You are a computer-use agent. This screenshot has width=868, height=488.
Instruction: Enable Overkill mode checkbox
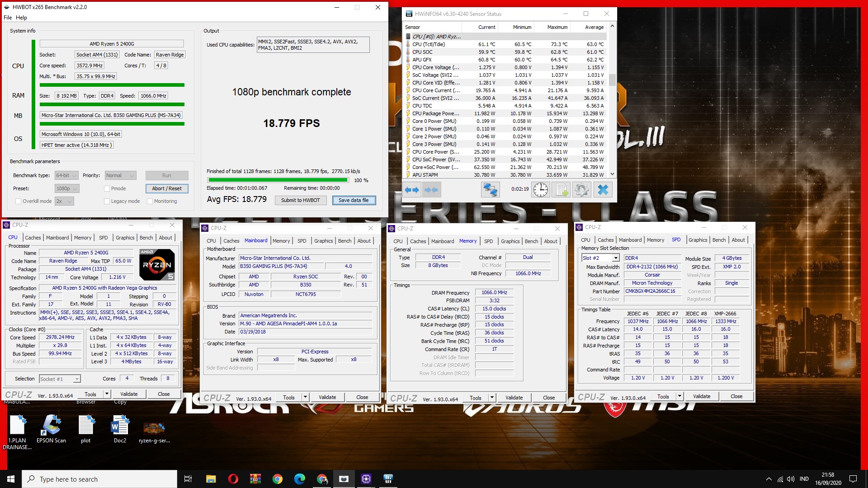pos(19,202)
